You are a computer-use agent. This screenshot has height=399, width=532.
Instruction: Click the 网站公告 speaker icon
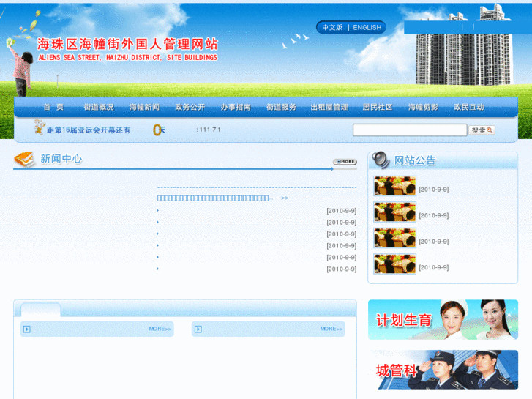click(381, 160)
